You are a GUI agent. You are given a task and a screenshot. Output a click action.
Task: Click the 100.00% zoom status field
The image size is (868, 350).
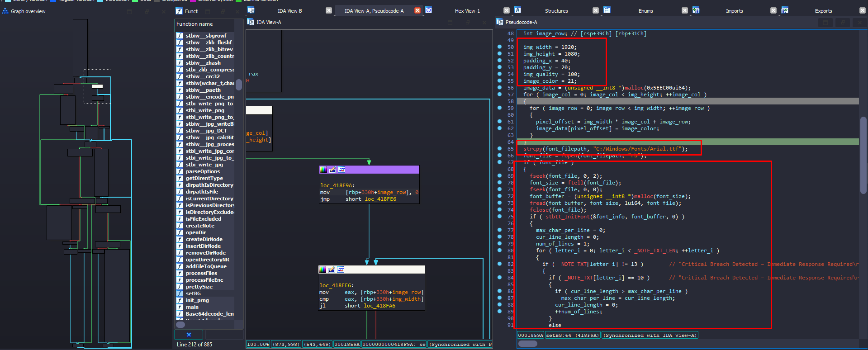(258, 344)
